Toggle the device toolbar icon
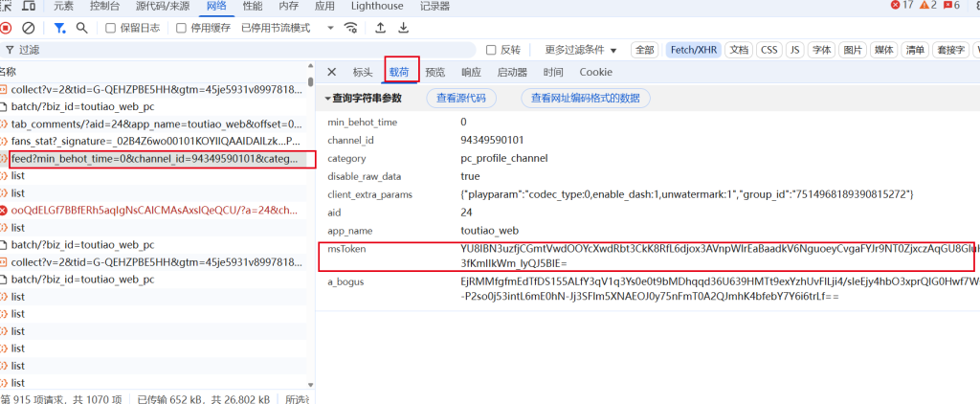980x404 pixels. [30, 6]
